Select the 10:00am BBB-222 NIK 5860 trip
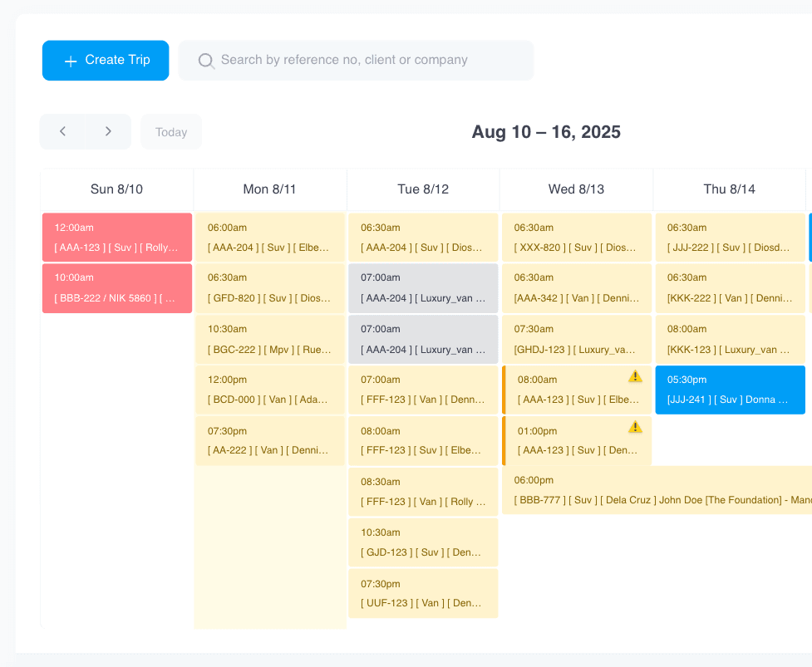The height and width of the screenshot is (667, 812). (116, 287)
